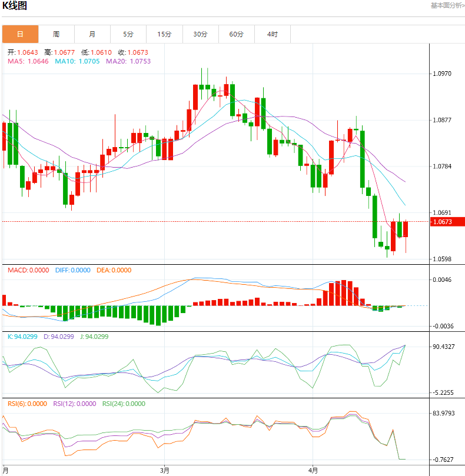Open the 5分 timeframe tab
This screenshot has height=476, width=465.
[128, 34]
